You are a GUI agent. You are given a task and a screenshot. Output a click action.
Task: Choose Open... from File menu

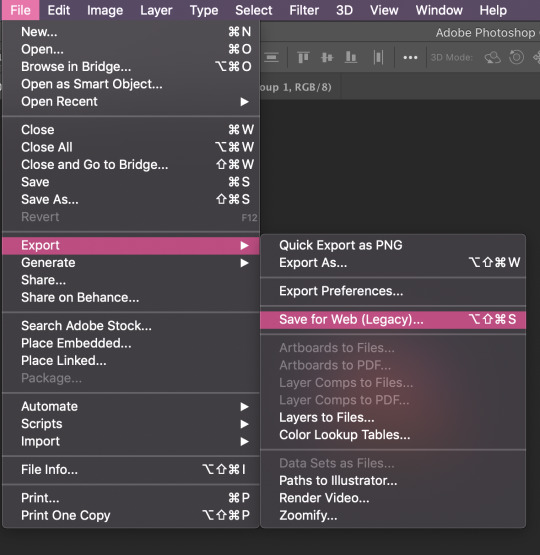(x=131, y=49)
